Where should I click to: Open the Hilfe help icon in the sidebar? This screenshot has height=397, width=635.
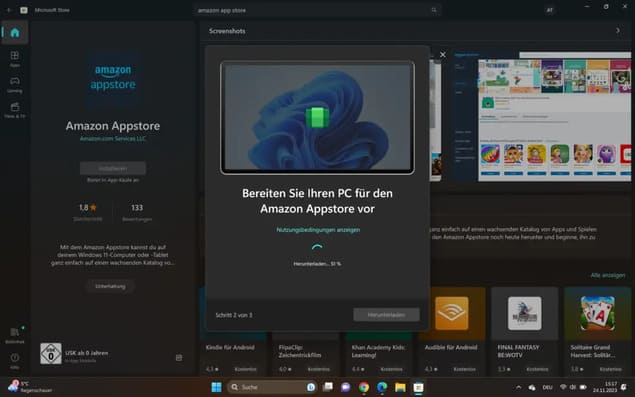pyautogui.click(x=15, y=361)
